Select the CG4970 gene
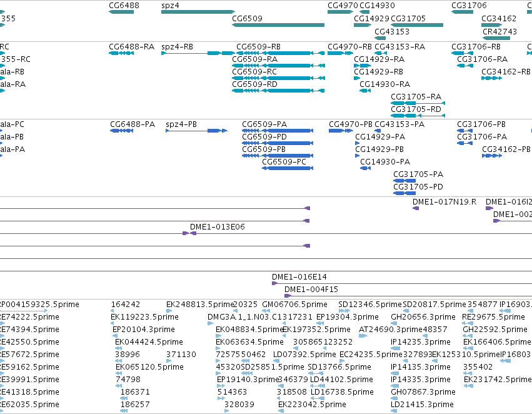The height and width of the screenshot is (414, 532). pos(340,12)
